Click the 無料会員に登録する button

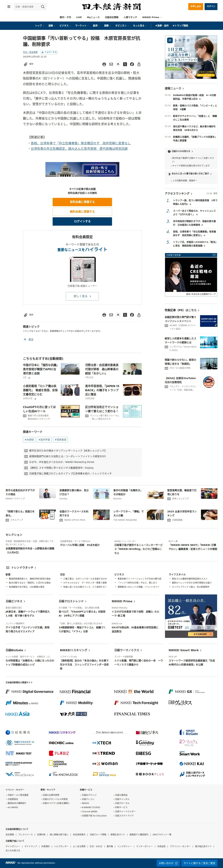pyautogui.click(x=82, y=212)
